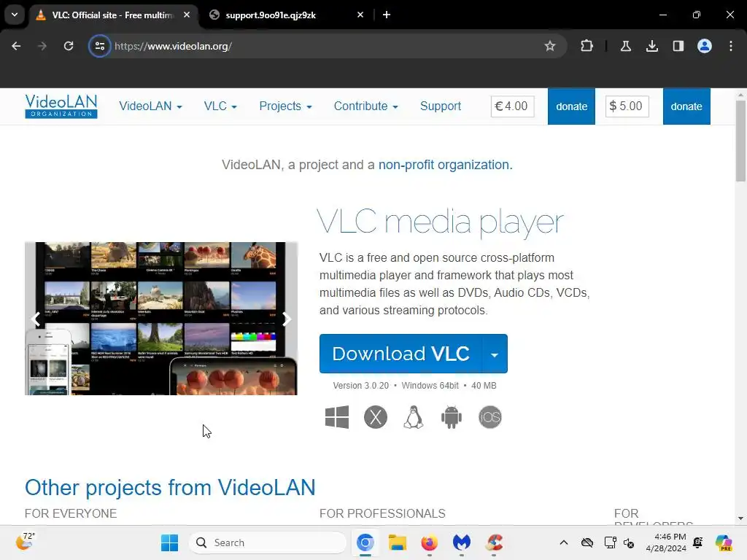Screen dimensions: 747x560
Task: Open the Android platform icon
Action: pos(451,417)
